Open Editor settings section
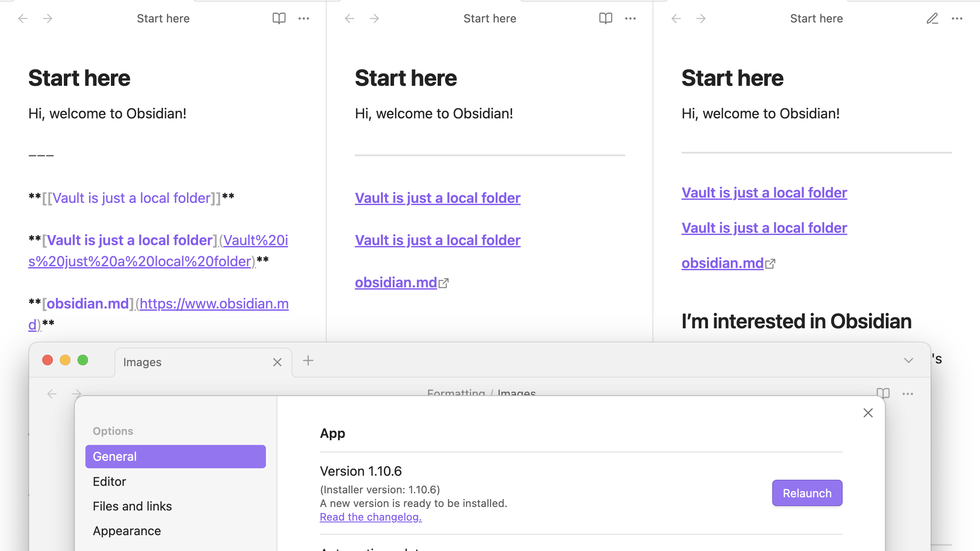Image resolution: width=980 pixels, height=551 pixels. tap(110, 481)
